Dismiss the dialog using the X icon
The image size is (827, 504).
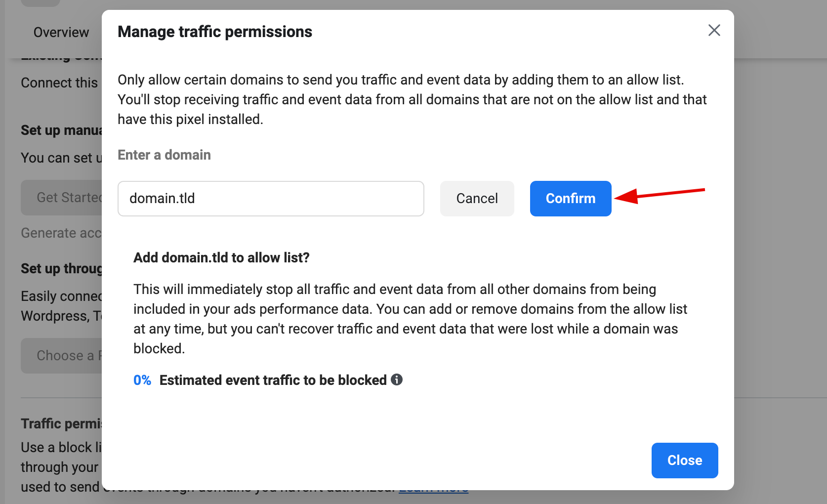(x=714, y=30)
